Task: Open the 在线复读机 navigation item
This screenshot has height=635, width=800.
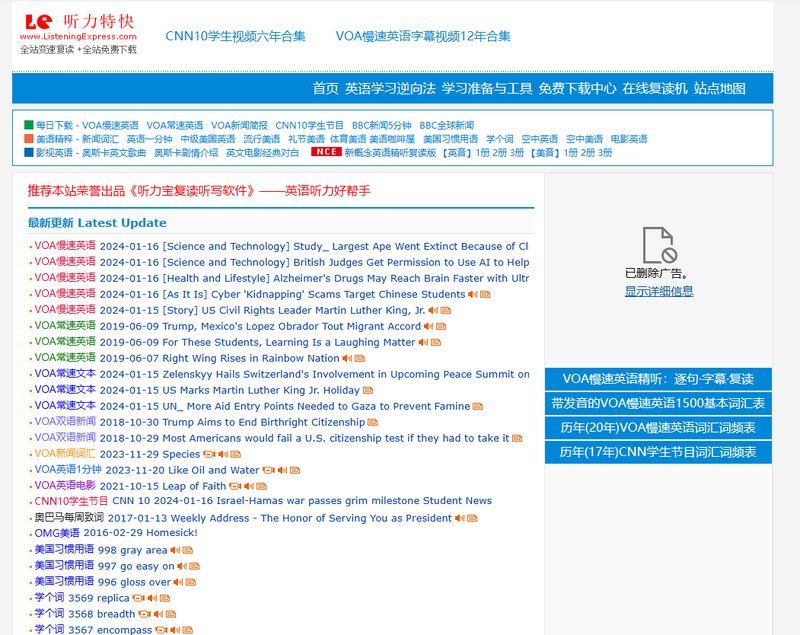Action: pyautogui.click(x=655, y=88)
